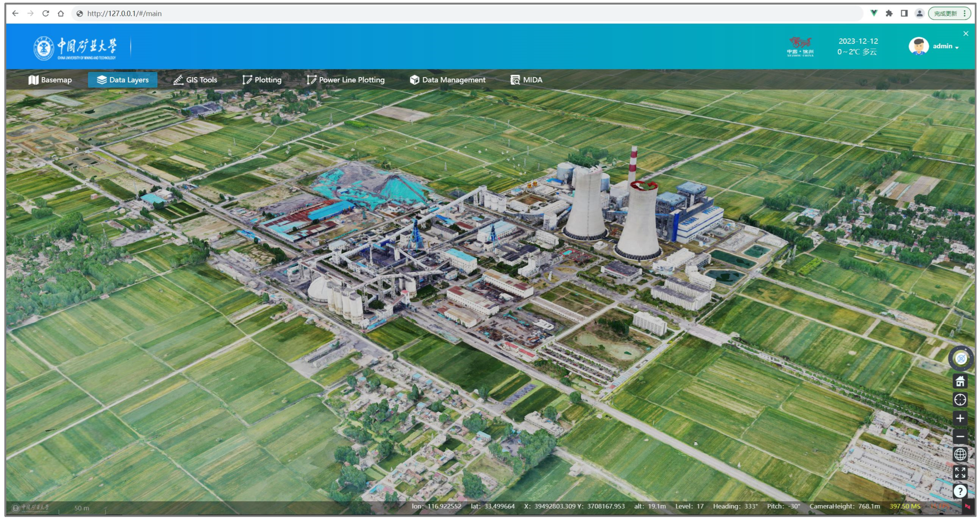The height and width of the screenshot is (522, 980).
Task: Open the GIS Tools menu
Action: [195, 80]
